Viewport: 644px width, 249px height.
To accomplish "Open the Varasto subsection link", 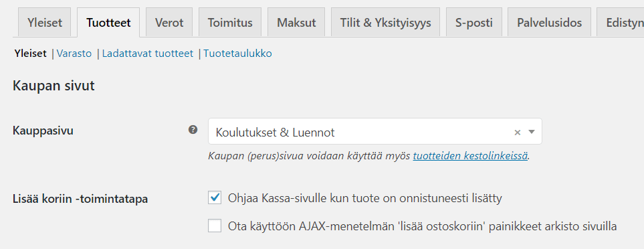I will pos(74,54).
